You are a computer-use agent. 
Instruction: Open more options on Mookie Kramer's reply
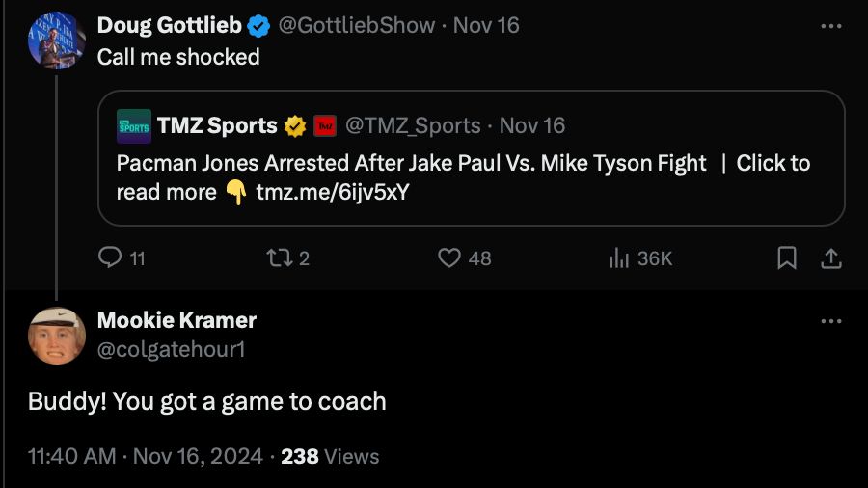tap(830, 320)
